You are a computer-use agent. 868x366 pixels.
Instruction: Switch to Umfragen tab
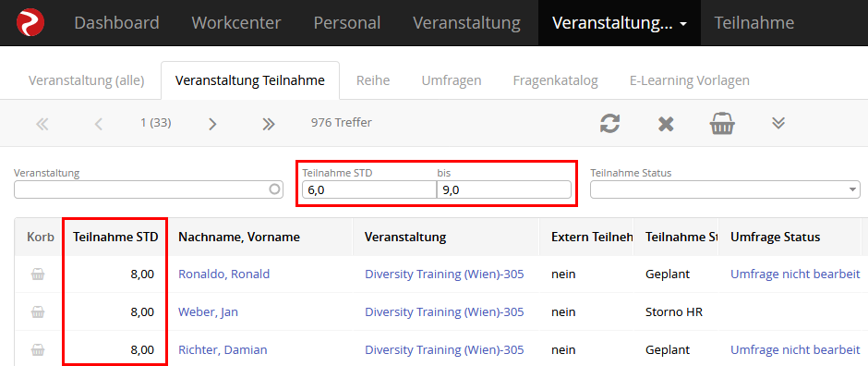point(452,80)
